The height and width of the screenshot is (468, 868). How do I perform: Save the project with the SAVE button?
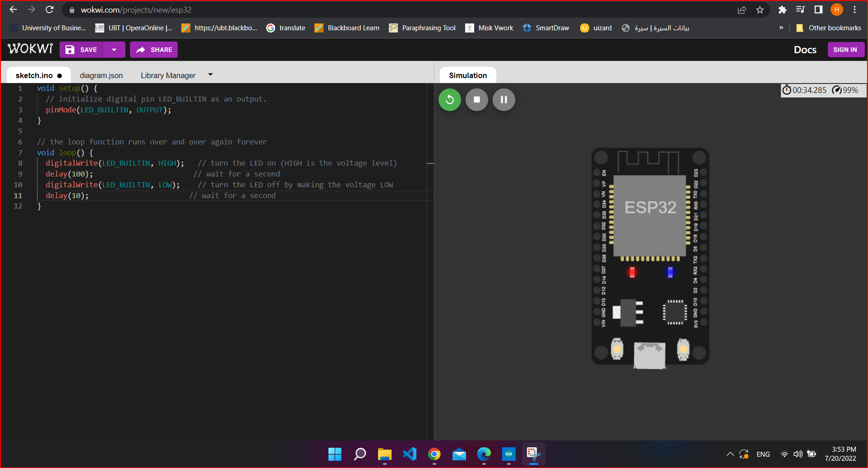point(81,50)
